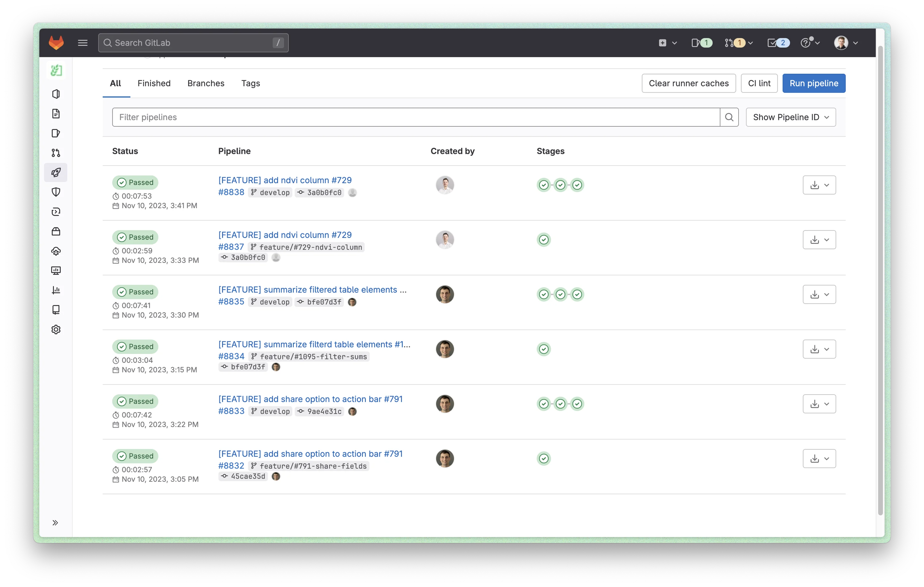Open the artifacts download dropdown for pipeline #8838
Screen dimensions: 924x587
tap(819, 185)
